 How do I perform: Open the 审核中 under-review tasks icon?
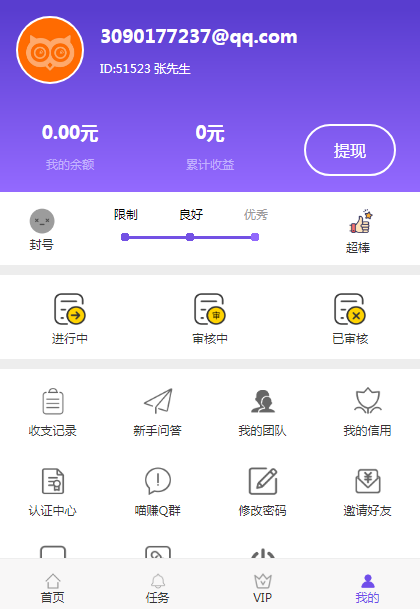point(210,310)
